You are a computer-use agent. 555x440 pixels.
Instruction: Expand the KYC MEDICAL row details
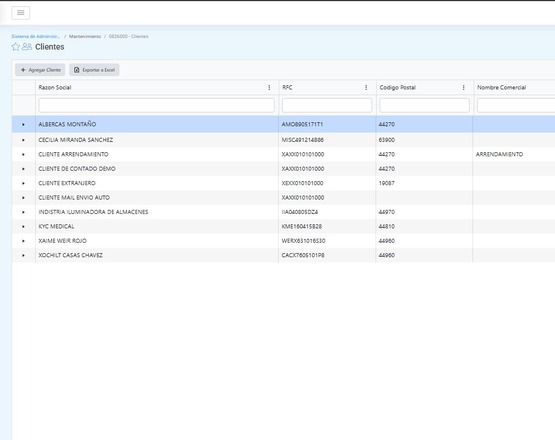(23, 227)
